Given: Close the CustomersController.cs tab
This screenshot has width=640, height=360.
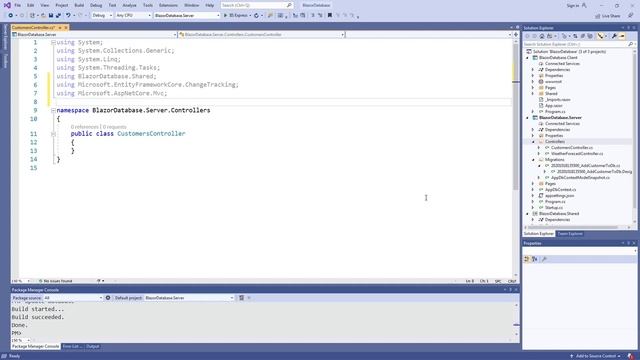Looking at the screenshot, I should (66, 27).
